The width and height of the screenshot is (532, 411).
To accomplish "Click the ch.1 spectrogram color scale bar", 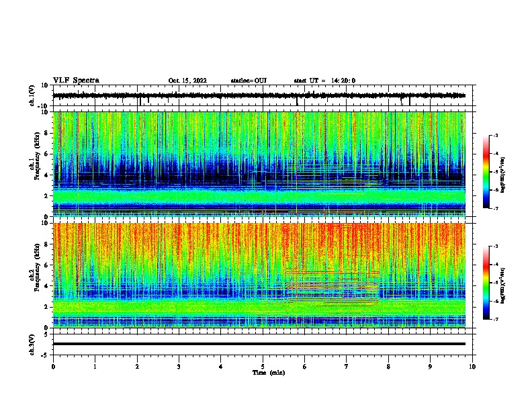I will click(x=486, y=172).
